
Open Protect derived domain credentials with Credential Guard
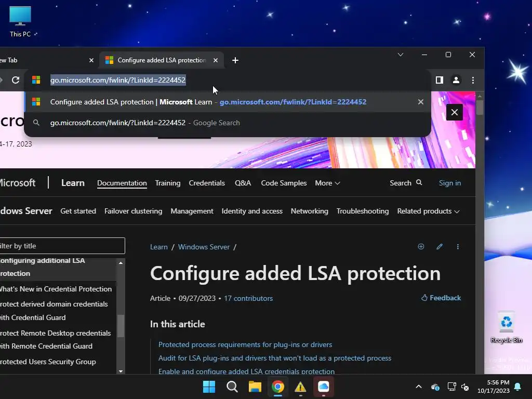pyautogui.click(x=54, y=311)
